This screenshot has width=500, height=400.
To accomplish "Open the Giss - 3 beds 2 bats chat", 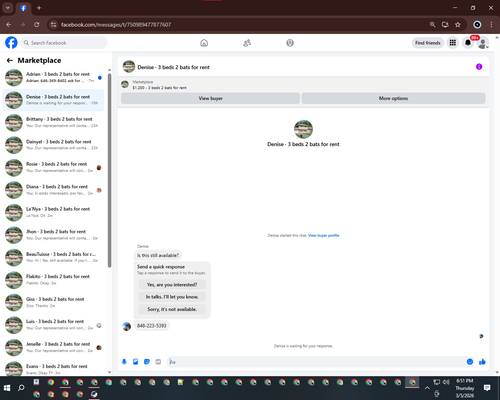I will point(53,302).
